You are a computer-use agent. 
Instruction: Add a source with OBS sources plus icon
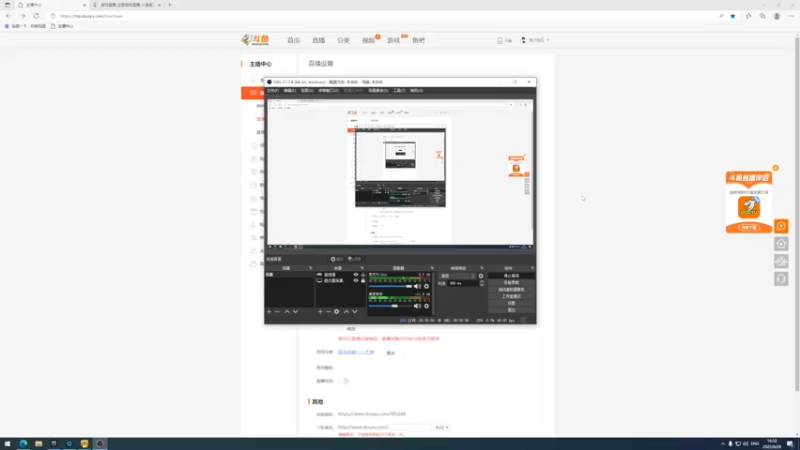[320, 312]
